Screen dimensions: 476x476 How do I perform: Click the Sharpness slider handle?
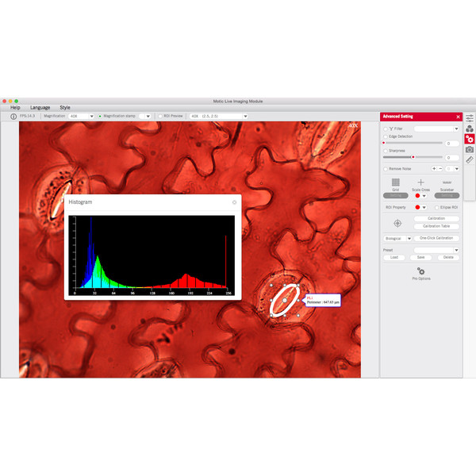413,157
